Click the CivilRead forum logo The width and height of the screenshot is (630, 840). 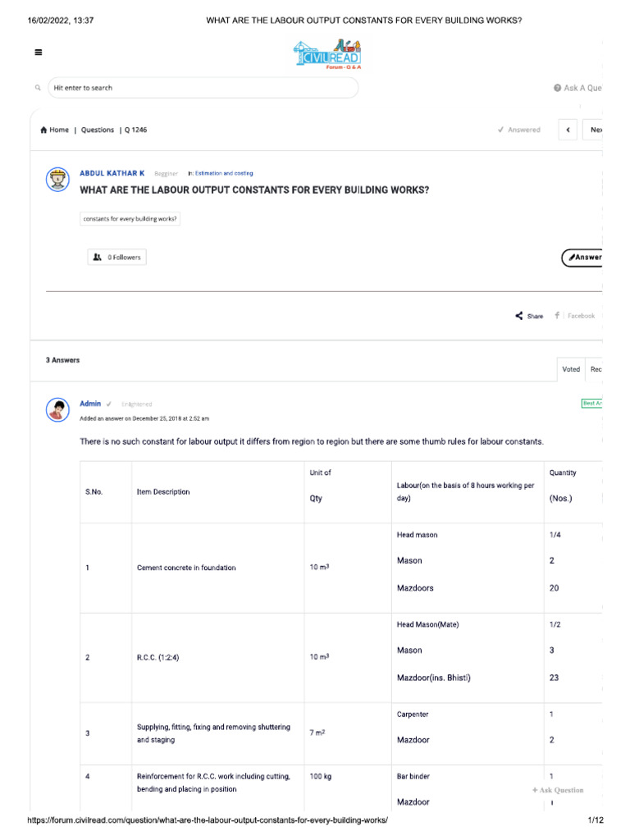[x=326, y=54]
